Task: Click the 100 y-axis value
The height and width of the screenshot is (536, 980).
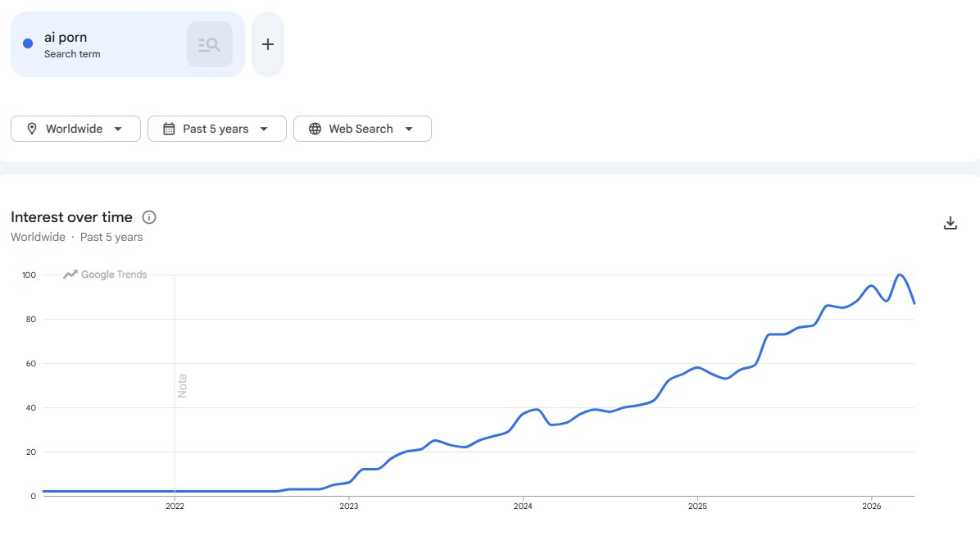Action: tap(29, 275)
